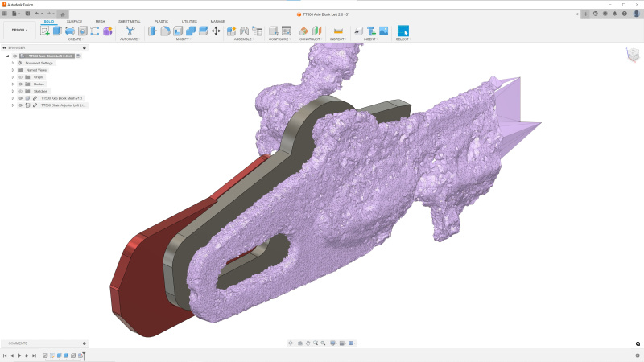Open the DESIGN workspace dropdown
The image size is (644, 362).
[19, 31]
